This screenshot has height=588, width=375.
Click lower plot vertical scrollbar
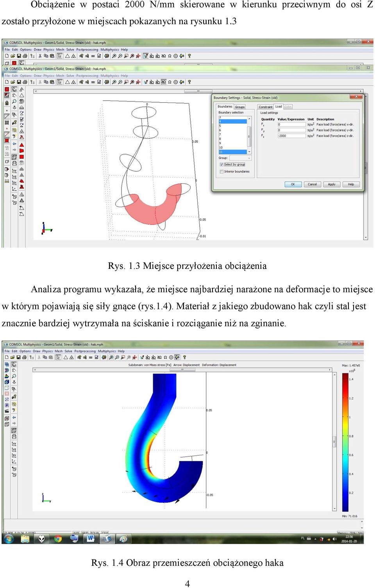pyautogui.click(x=334, y=442)
